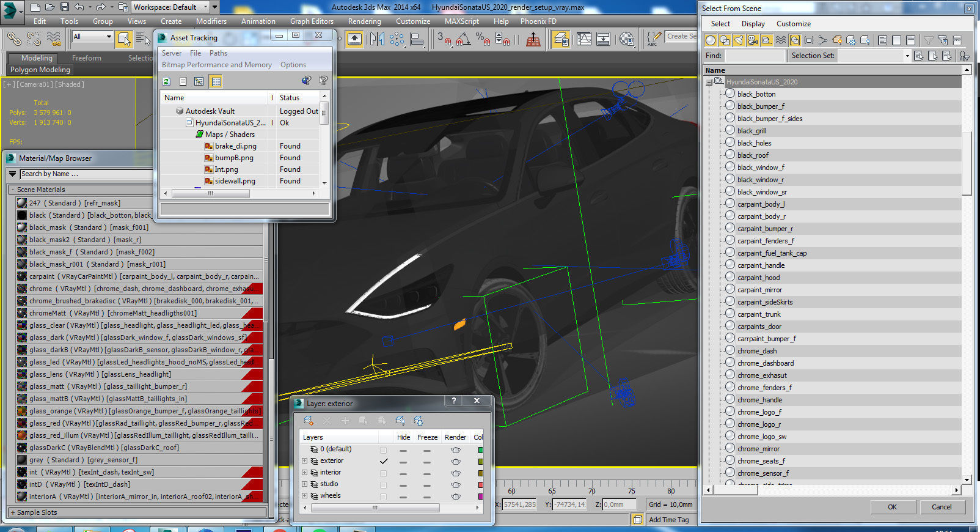Open the Rendering menu
The height and width of the screenshot is (532, 980).
click(x=364, y=21)
